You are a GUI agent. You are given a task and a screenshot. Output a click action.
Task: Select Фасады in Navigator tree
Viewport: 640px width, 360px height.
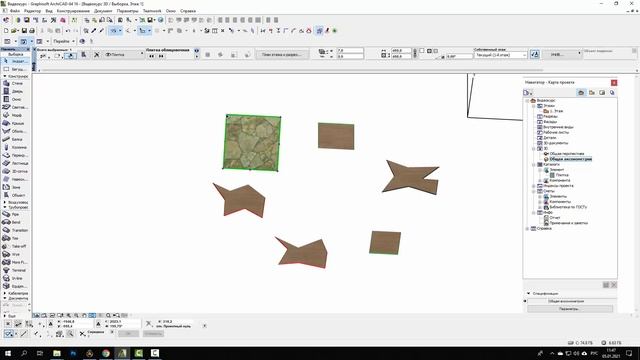(x=550, y=122)
